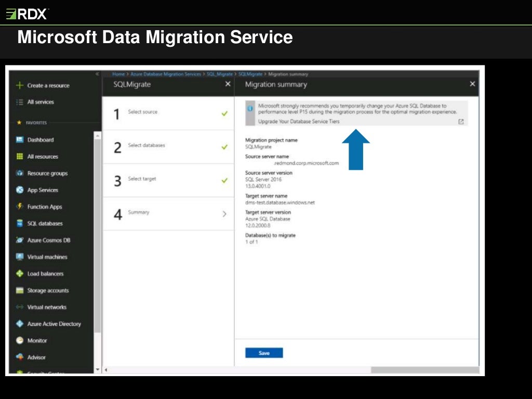
Task: Open Azure Database Migration Services breadcrumb
Action: 166,74
